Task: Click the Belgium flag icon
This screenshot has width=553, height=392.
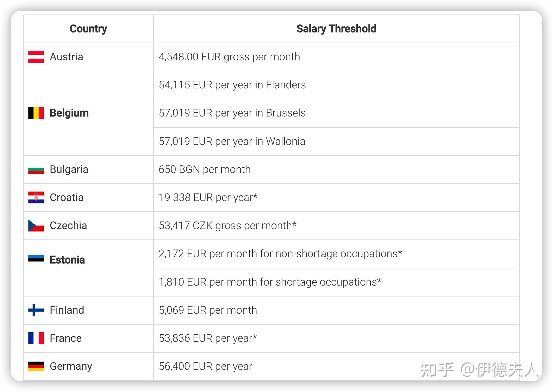Action: pyautogui.click(x=36, y=113)
